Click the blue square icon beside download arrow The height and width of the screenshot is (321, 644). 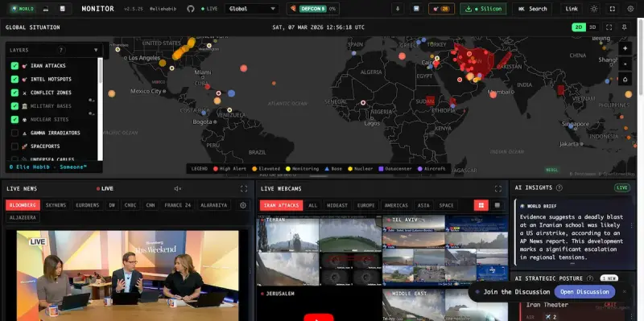(416, 9)
